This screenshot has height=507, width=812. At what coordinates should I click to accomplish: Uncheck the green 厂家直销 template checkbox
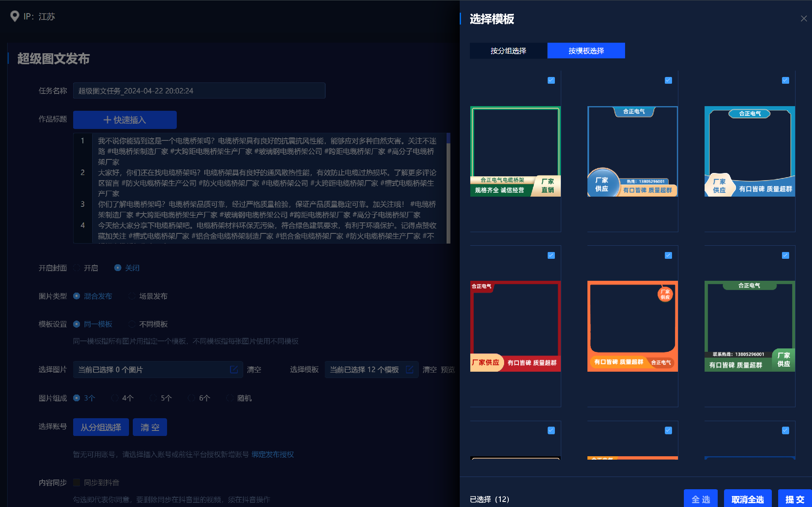[x=551, y=80]
